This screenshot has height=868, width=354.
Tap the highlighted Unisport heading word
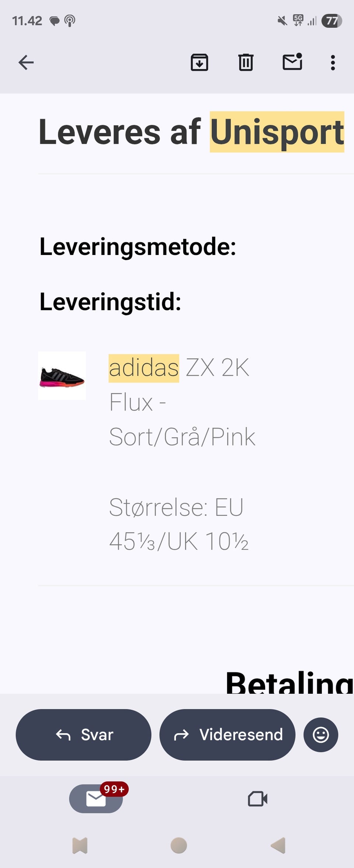pyautogui.click(x=277, y=132)
